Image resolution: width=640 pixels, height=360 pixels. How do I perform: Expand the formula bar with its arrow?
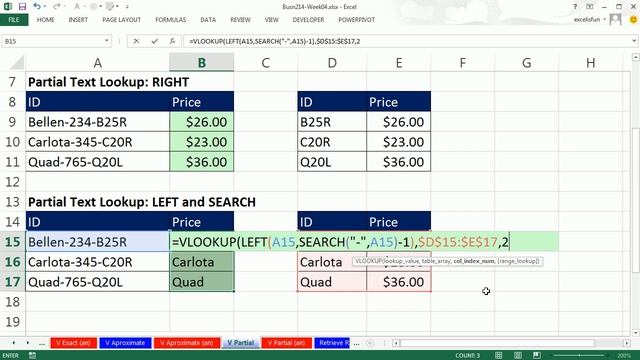tap(634, 41)
